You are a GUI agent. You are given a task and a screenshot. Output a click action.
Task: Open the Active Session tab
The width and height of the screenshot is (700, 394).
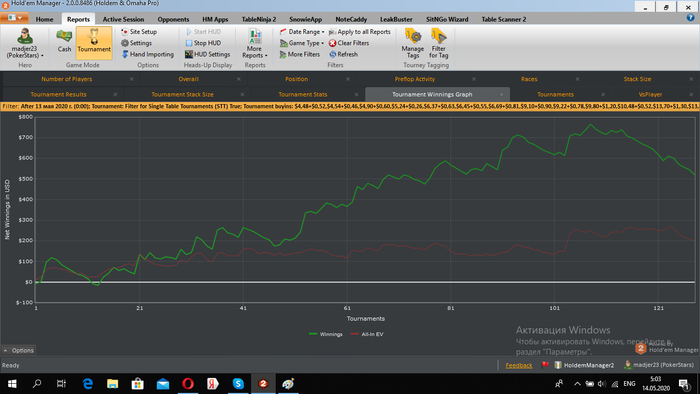coord(123,19)
